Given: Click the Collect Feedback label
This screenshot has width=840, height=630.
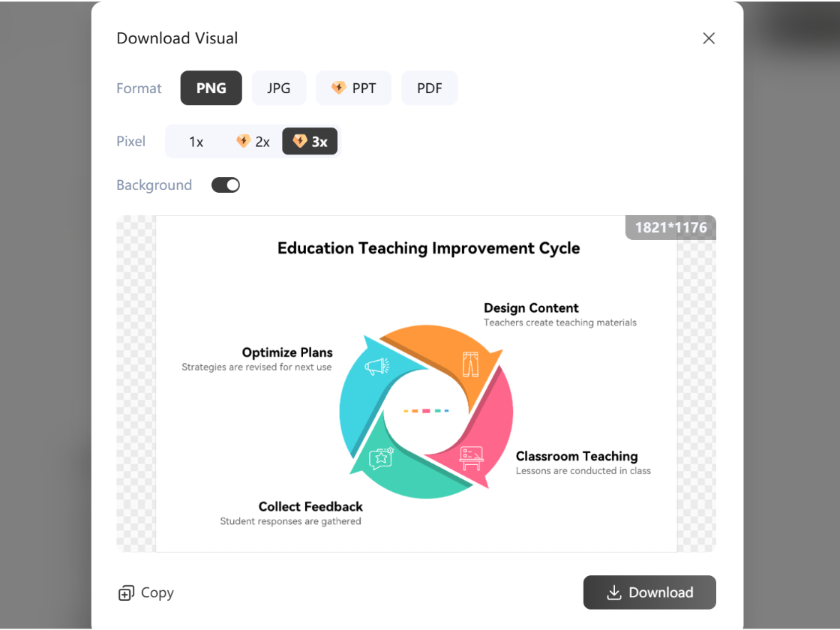Looking at the screenshot, I should [310, 506].
